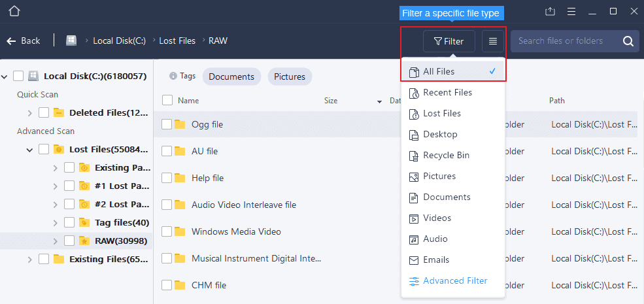
Task: Click the Ogg file folder icon
Action: 180,124
